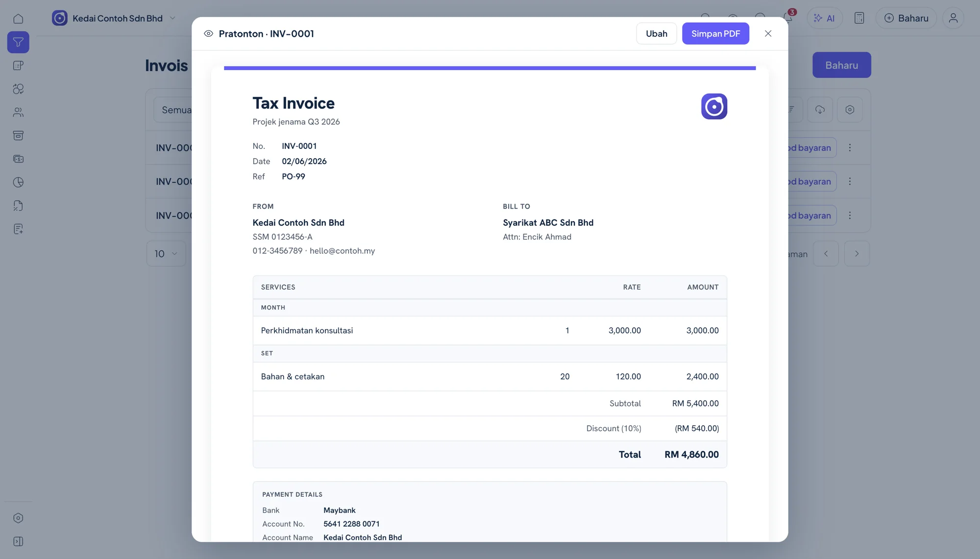Open the user profile icon in top bar
The height and width of the screenshot is (559, 980).
coord(953,18)
